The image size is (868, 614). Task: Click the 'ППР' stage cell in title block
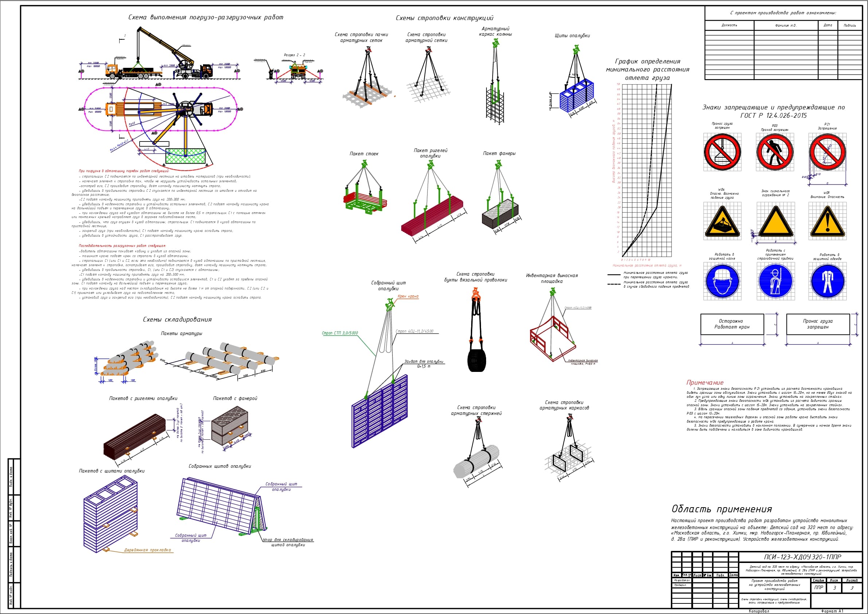[x=818, y=587]
